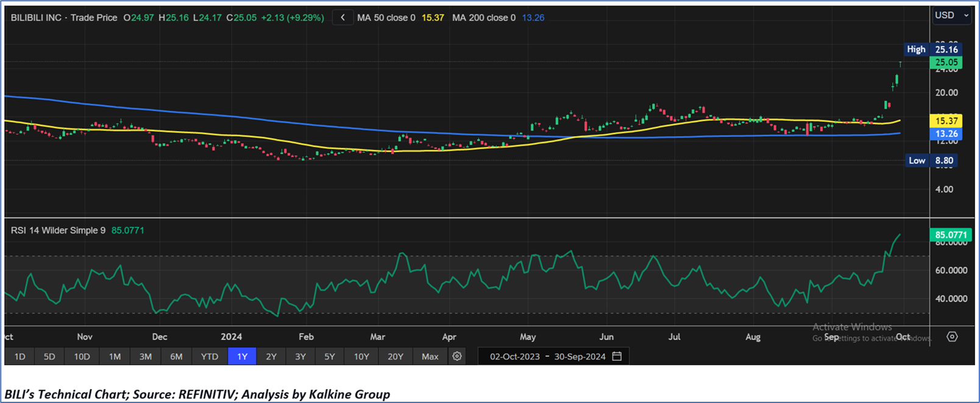980x403 pixels.
Task: Select the 5D time range
Action: [x=49, y=357]
